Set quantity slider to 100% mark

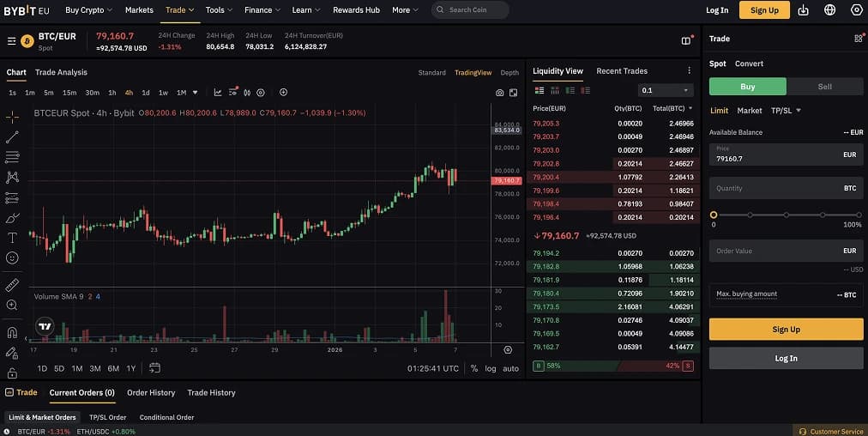coord(859,215)
